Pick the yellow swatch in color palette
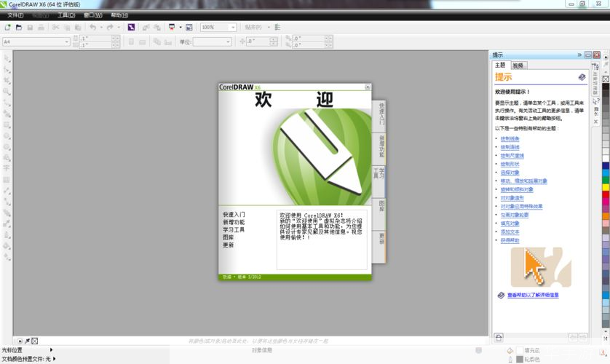 (606, 187)
